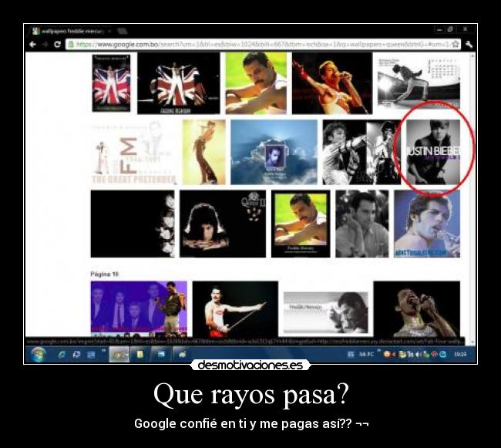Viewport: 501px width, 448px height.
Task: Open the black-and-white two performers thumbnail
Action: click(361, 152)
